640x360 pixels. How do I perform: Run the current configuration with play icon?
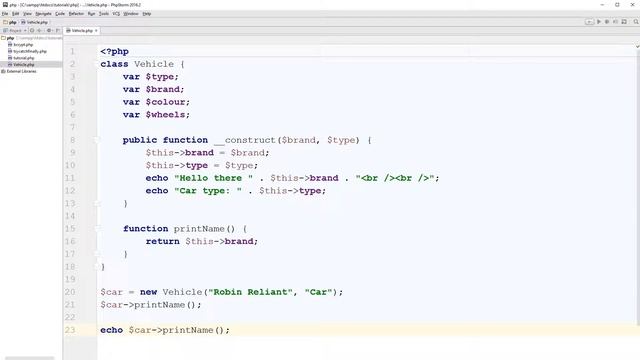point(599,22)
